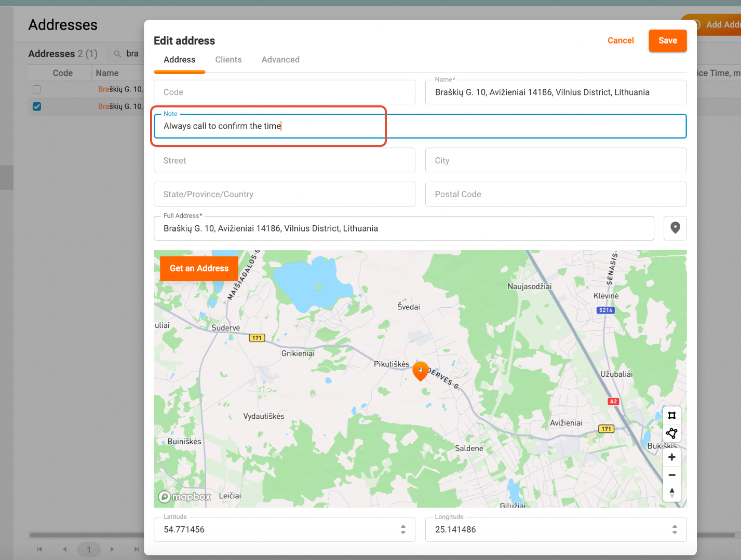Screen dimensions: 741x560
Task: Go to the first page of addresses
Action: pyautogui.click(x=39, y=549)
